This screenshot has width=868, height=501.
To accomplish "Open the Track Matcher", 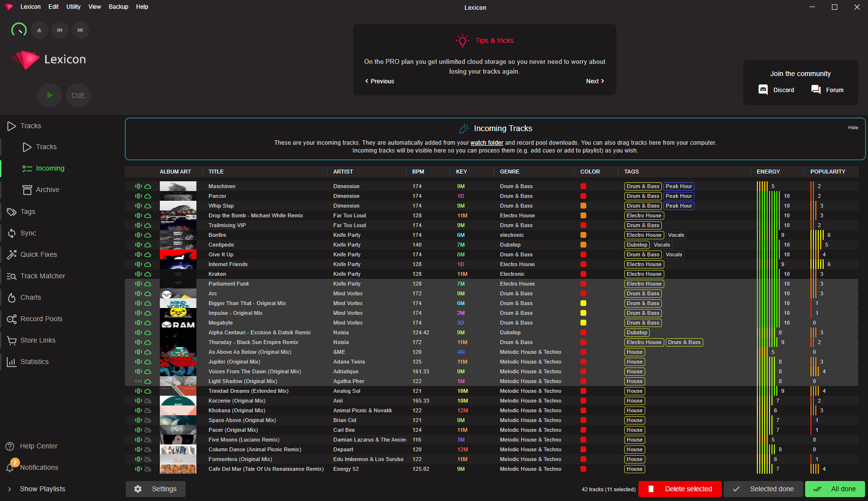I will coord(36,276).
